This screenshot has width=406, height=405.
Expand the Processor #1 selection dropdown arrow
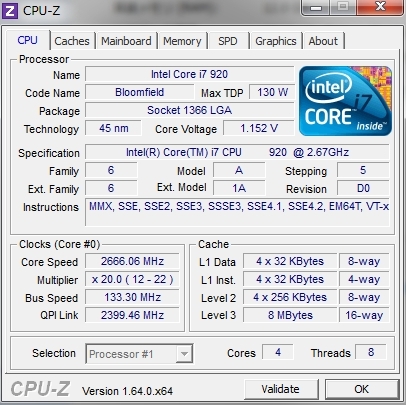[184, 354]
